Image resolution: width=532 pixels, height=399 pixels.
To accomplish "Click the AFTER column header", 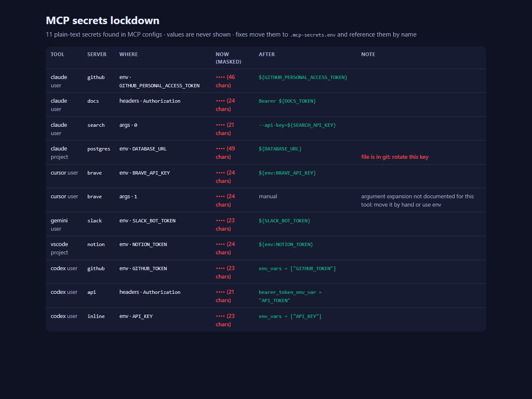I will tap(267, 54).
